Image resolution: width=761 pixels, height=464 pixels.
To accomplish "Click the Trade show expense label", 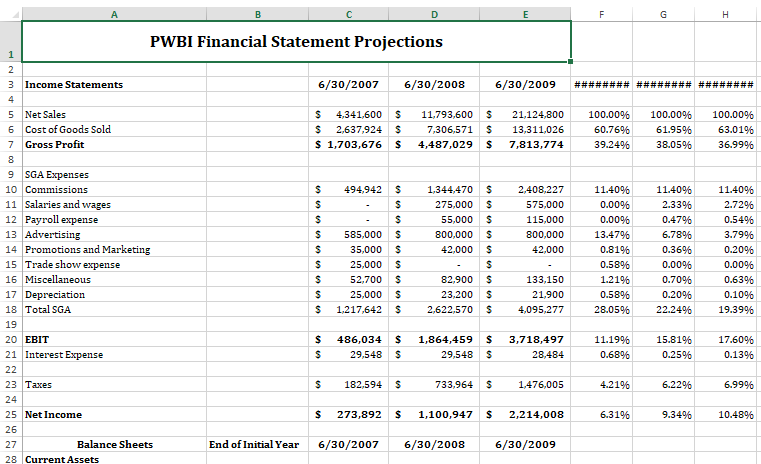I will point(72,265).
